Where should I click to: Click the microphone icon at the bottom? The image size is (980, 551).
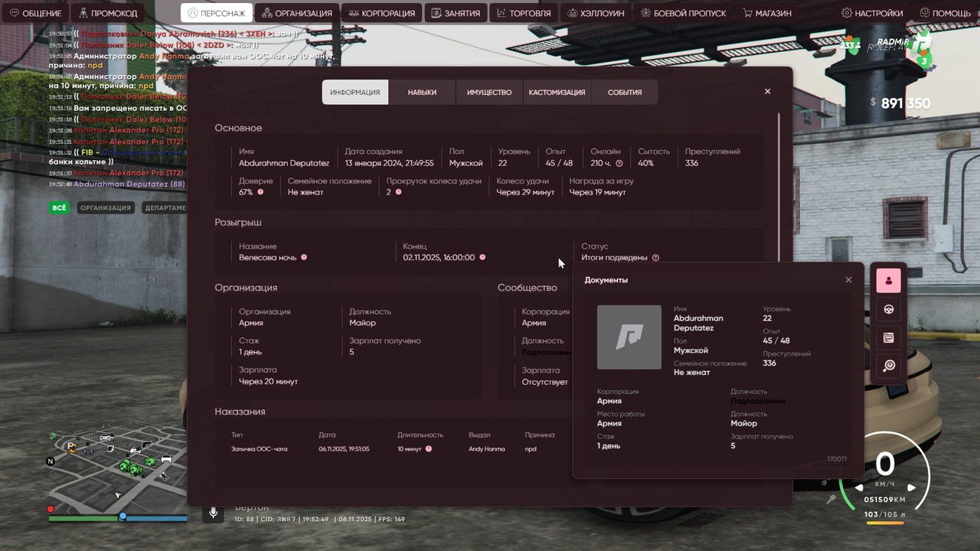coord(213,513)
